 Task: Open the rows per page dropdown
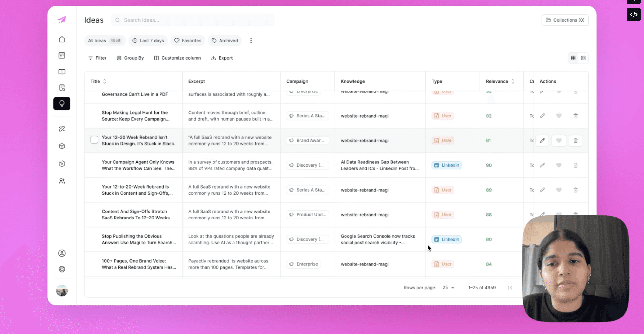[448, 288]
